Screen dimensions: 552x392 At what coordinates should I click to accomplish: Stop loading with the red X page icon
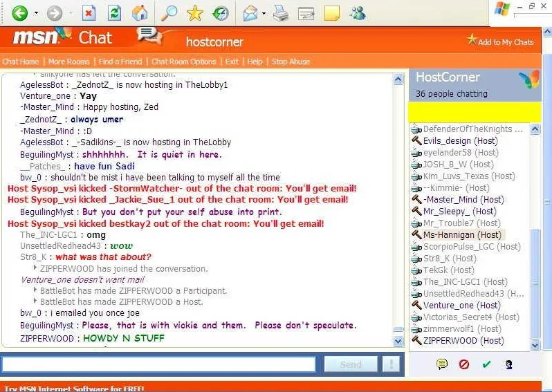tap(89, 13)
